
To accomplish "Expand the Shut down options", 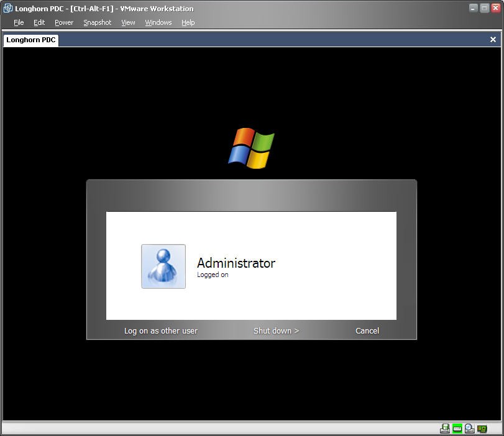I will pos(276,331).
